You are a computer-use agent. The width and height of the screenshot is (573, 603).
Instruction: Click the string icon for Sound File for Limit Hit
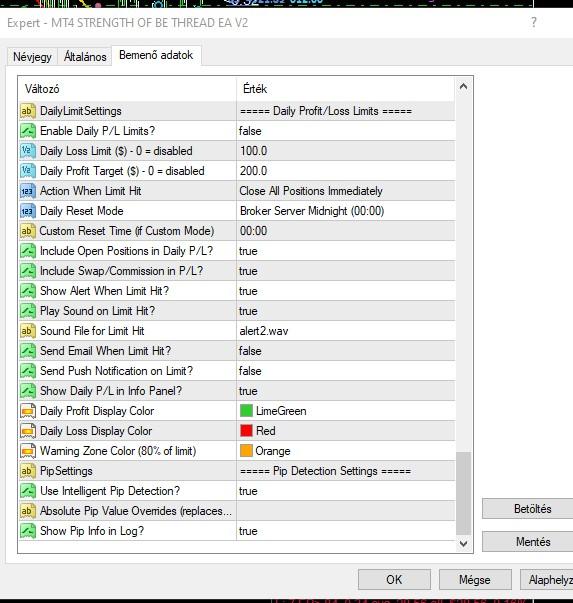click(28, 331)
